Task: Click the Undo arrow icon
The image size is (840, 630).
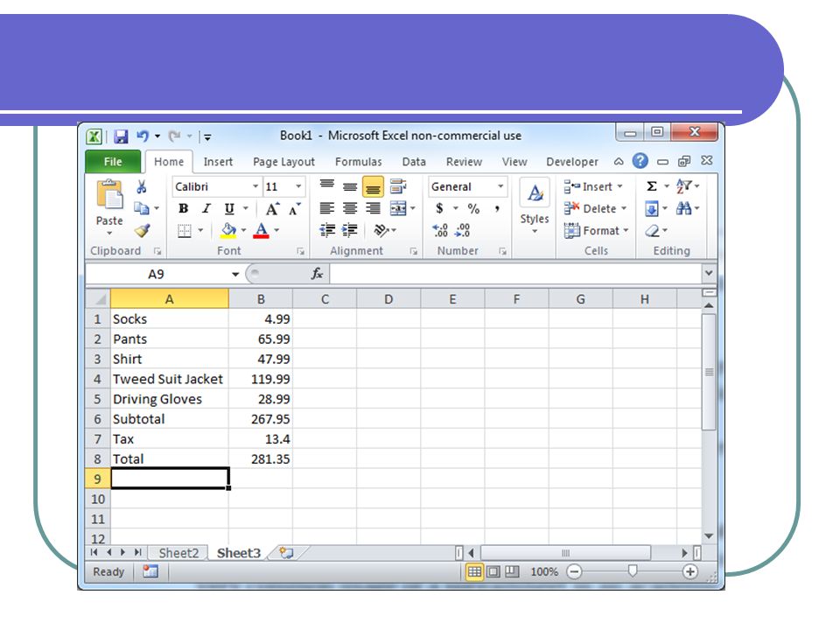Action: [x=143, y=136]
